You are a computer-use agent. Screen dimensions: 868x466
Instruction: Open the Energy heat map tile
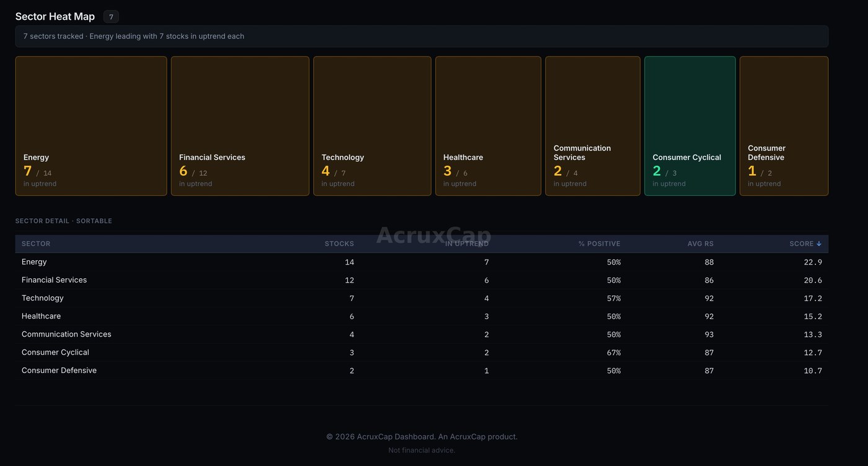(x=91, y=126)
